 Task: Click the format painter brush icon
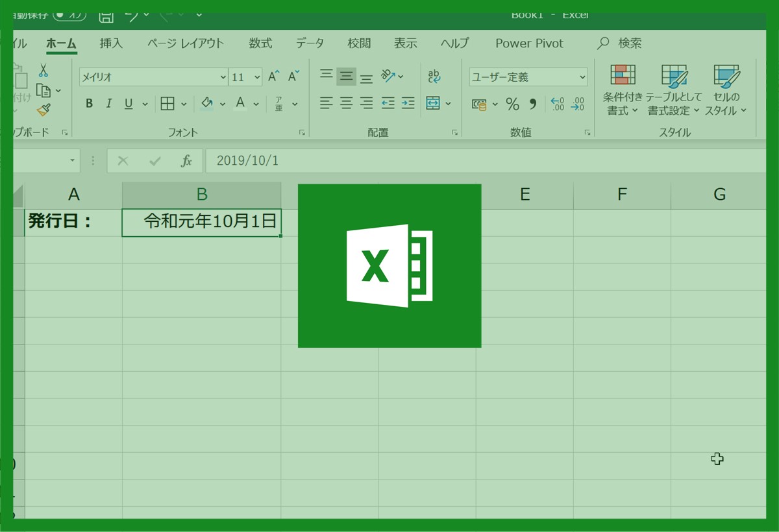(43, 110)
